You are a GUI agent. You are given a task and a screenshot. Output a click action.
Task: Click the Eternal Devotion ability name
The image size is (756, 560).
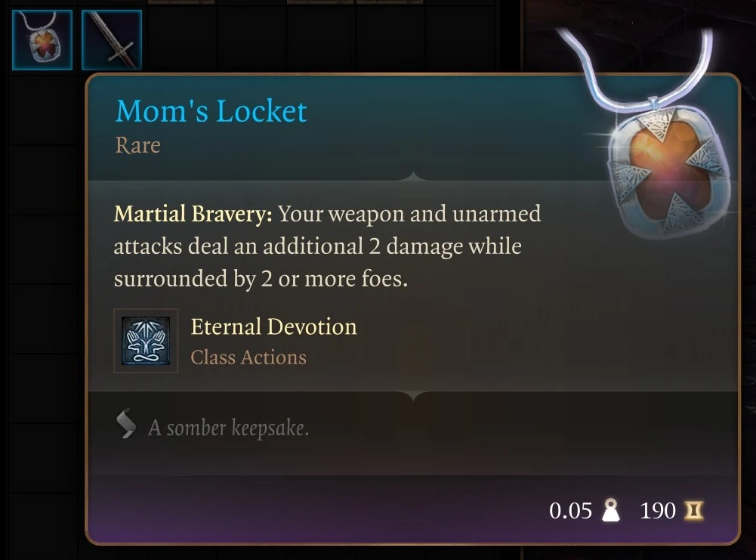click(274, 326)
